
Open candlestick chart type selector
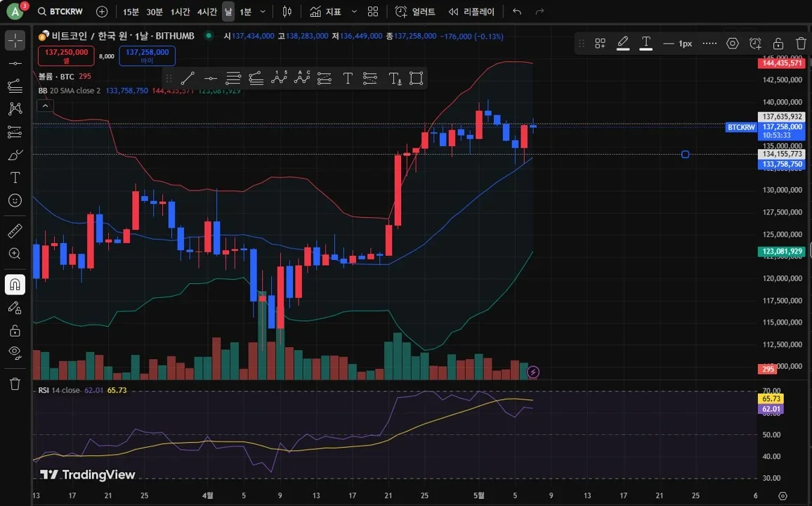pyautogui.click(x=287, y=11)
